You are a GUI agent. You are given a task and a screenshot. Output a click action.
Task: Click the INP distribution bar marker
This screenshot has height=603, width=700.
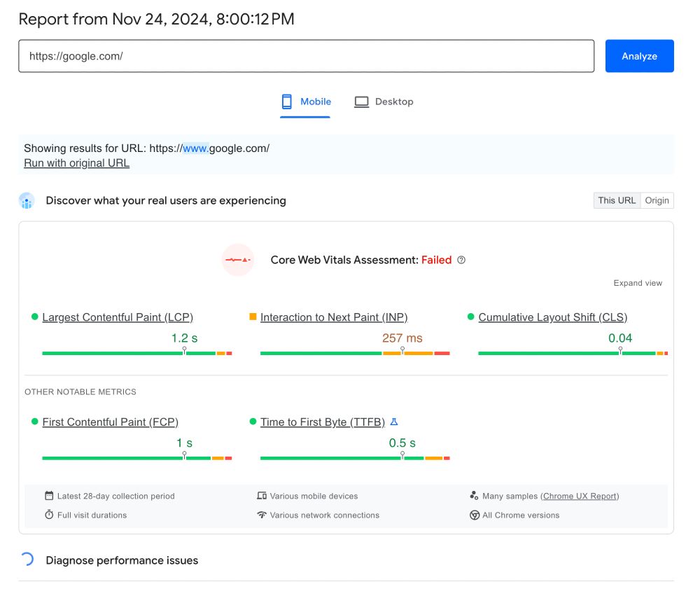pos(402,351)
